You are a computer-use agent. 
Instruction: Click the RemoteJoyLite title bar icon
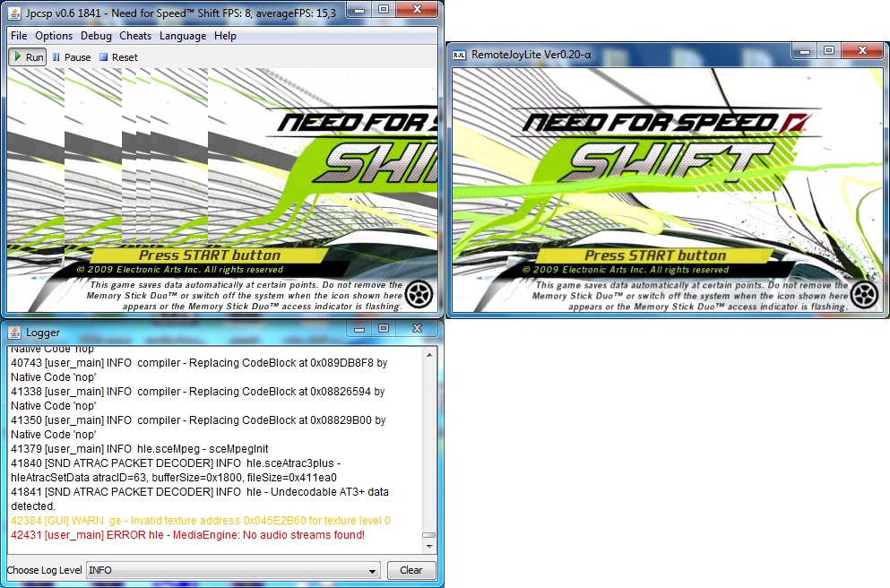pyautogui.click(x=458, y=54)
